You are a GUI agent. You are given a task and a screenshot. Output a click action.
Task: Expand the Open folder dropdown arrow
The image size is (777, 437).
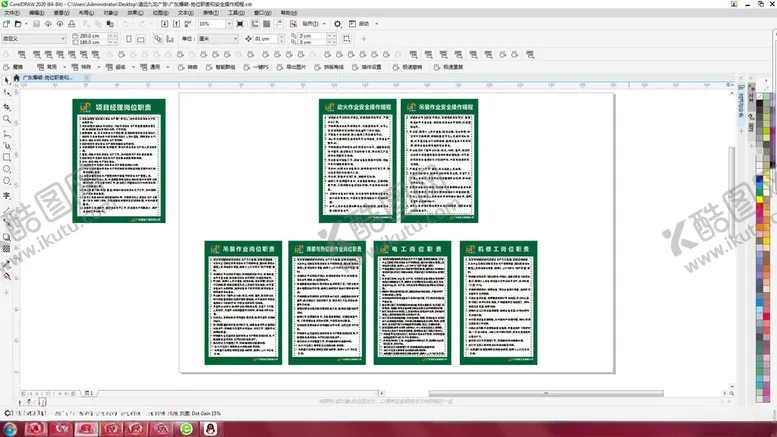[26, 24]
